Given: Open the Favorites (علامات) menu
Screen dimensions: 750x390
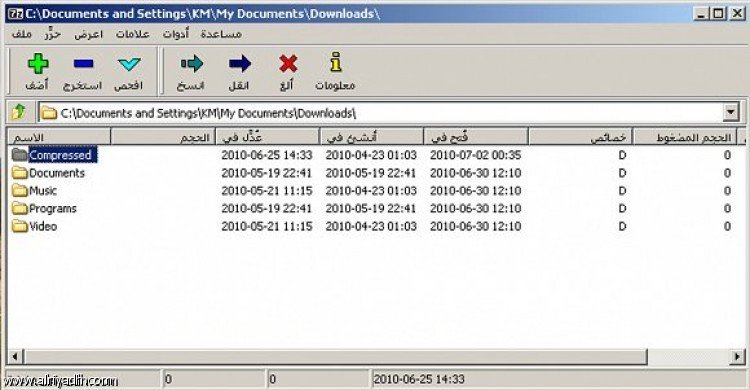Looking at the screenshot, I should click(x=132, y=34).
